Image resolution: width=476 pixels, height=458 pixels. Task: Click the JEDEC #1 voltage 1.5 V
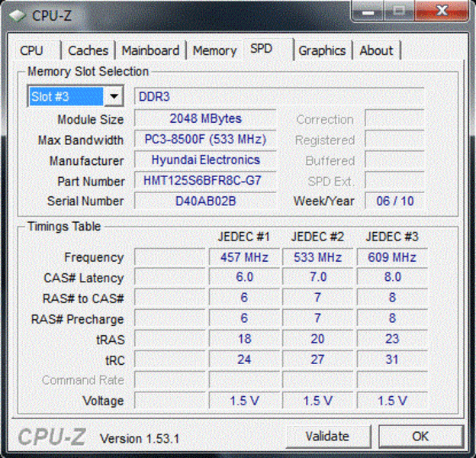click(244, 400)
